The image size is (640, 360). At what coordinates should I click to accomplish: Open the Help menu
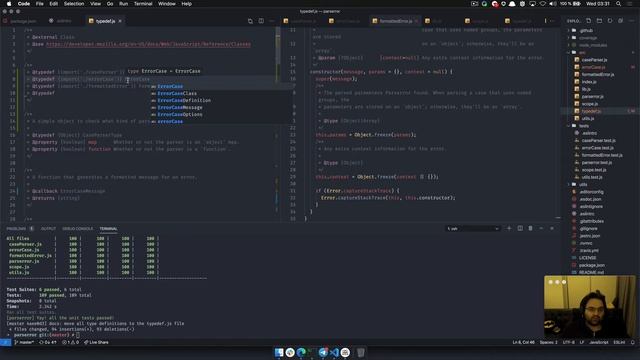[x=187, y=4]
